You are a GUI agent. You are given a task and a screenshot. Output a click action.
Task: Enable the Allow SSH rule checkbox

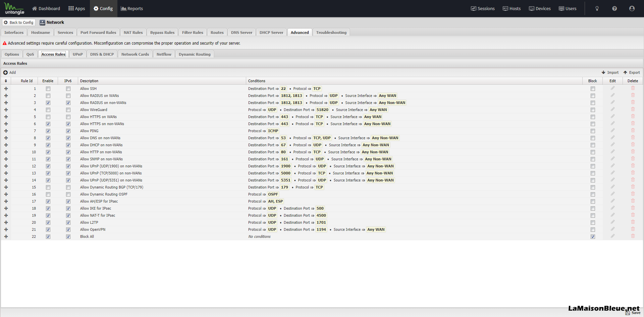48,89
